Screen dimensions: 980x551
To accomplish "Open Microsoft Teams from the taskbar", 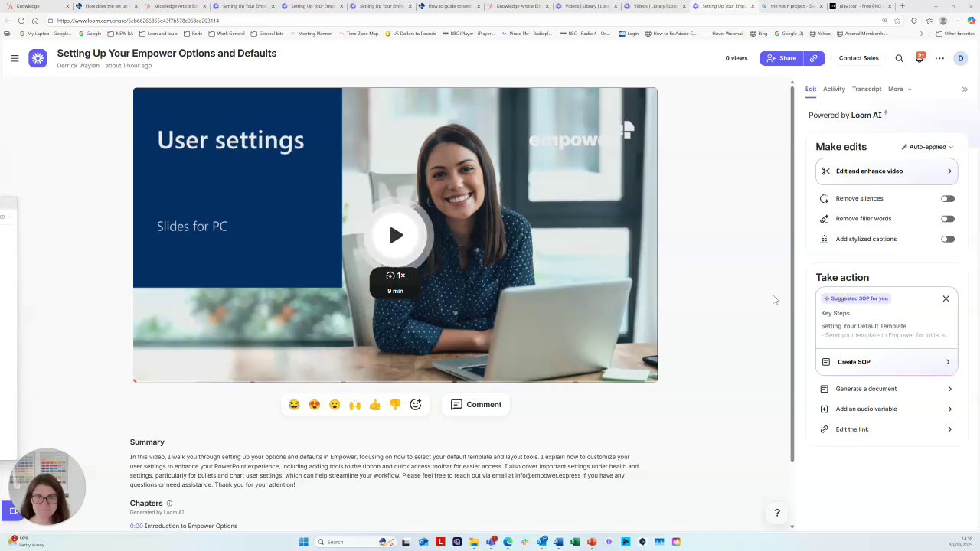I will pos(491,542).
